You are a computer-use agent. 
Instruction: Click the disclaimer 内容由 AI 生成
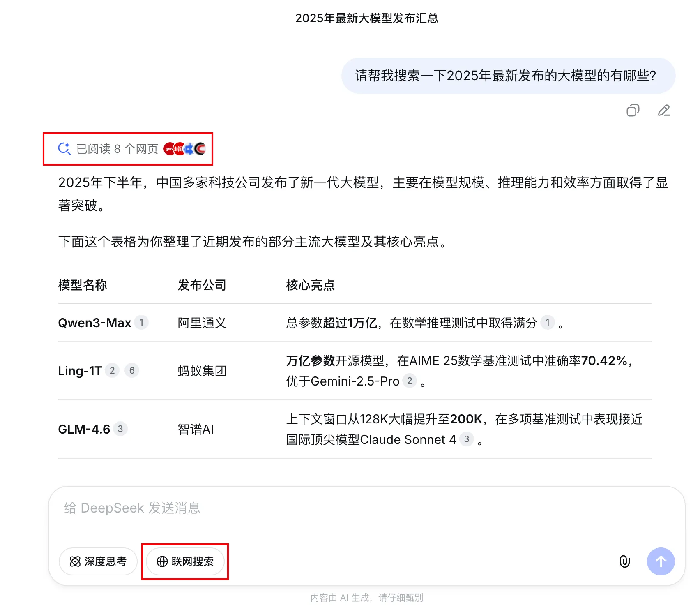tap(366, 597)
